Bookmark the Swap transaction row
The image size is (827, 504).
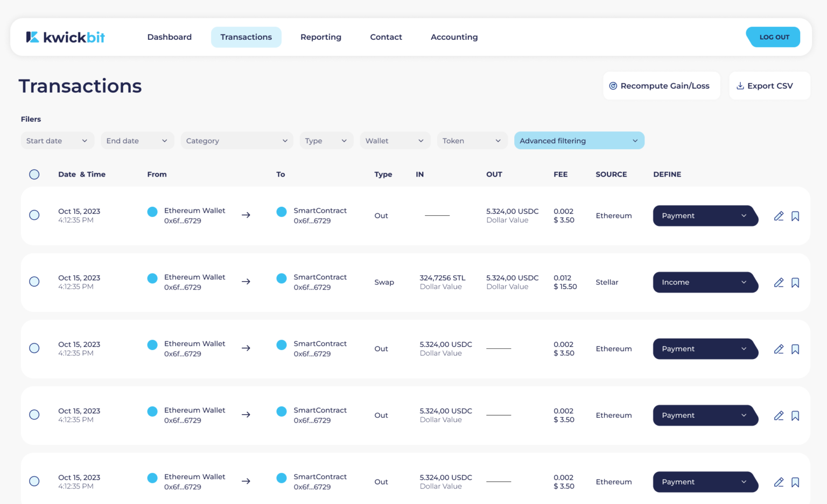pos(795,283)
